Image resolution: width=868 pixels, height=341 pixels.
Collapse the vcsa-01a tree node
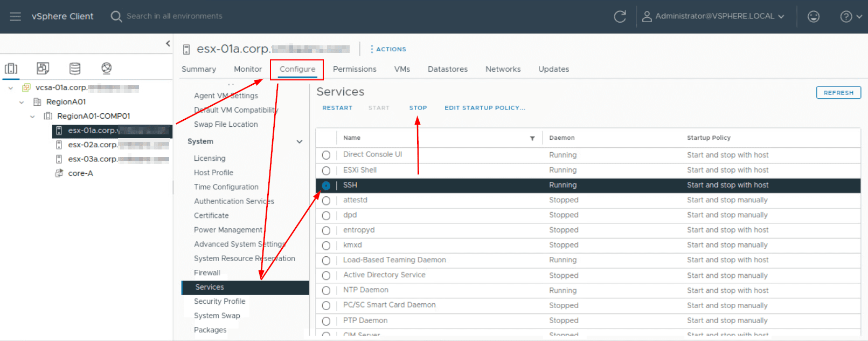[10, 88]
